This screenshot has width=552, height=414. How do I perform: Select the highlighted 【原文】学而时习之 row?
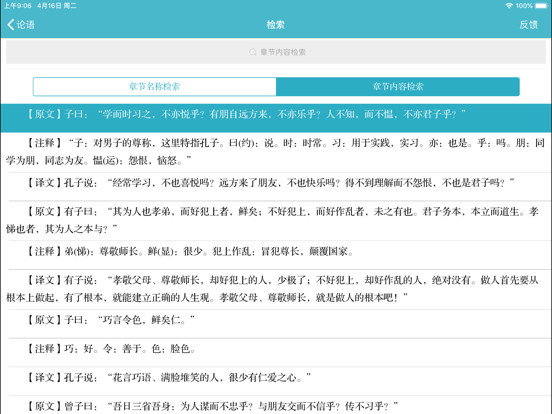point(276,118)
